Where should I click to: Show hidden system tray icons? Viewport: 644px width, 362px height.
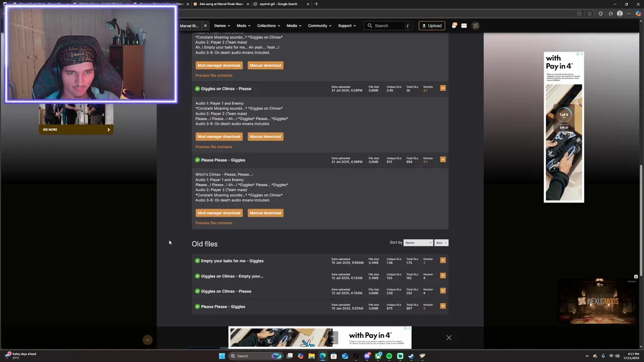(x=587, y=356)
